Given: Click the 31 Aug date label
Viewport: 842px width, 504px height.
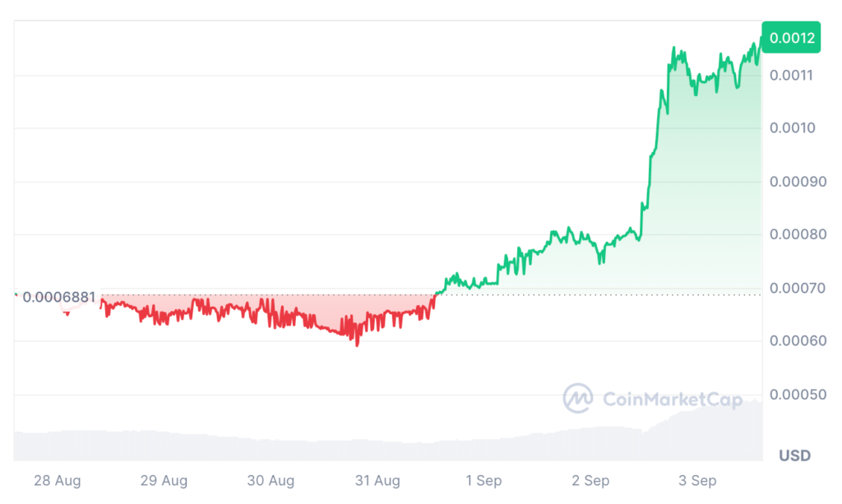Looking at the screenshot, I should (377, 481).
